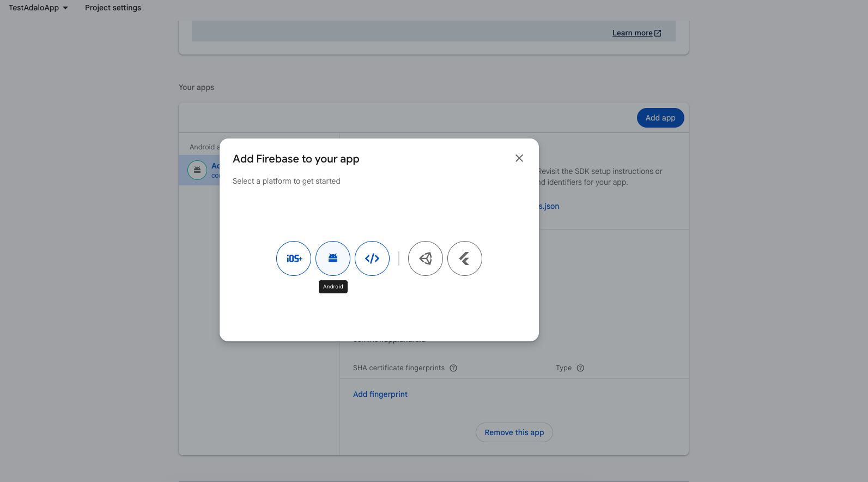Click the Your apps section heading

pos(196,87)
